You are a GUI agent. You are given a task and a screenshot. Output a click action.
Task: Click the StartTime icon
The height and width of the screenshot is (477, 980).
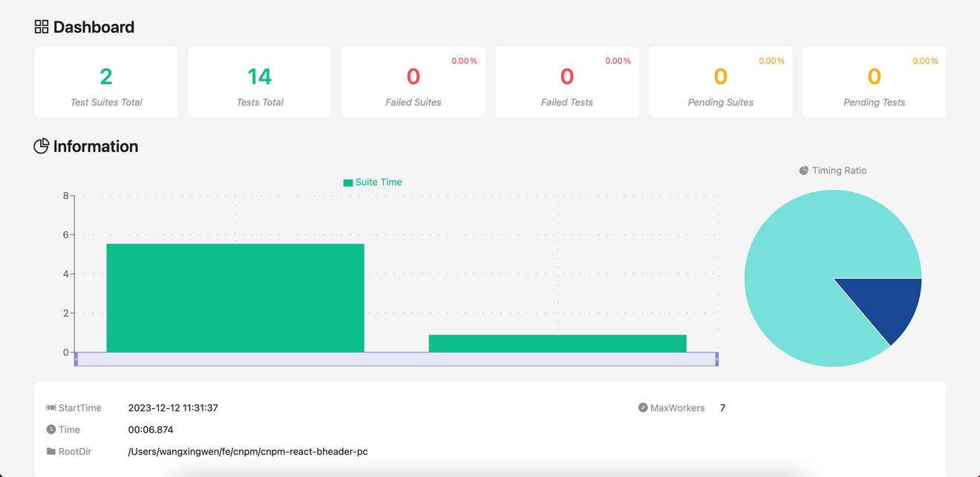tap(51, 408)
